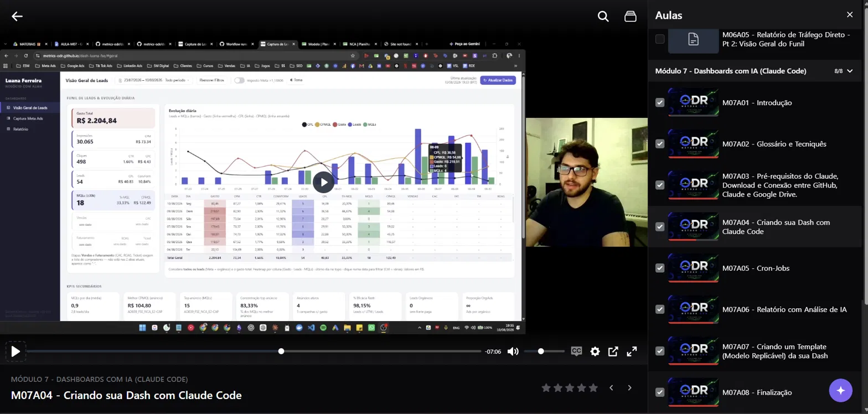868x414 pixels.
Task: Uncheck the M07A03 Pré-requisitos lesson checkbox
Action: (660, 185)
